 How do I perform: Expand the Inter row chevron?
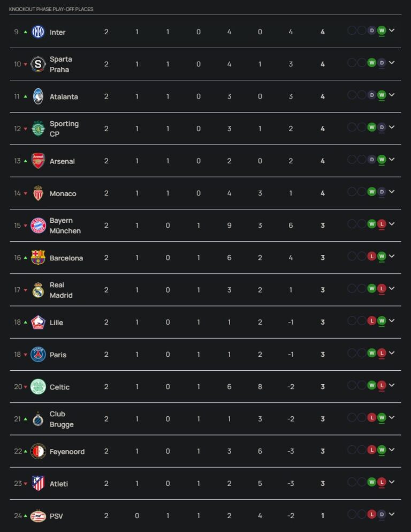(392, 31)
